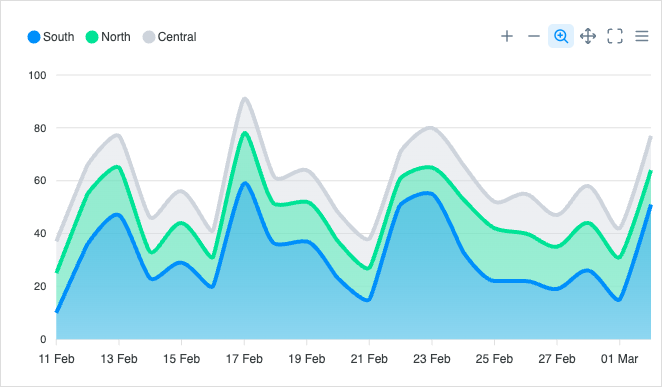Click the 40 y-axis label
This screenshot has height=387, width=662.
coord(40,233)
